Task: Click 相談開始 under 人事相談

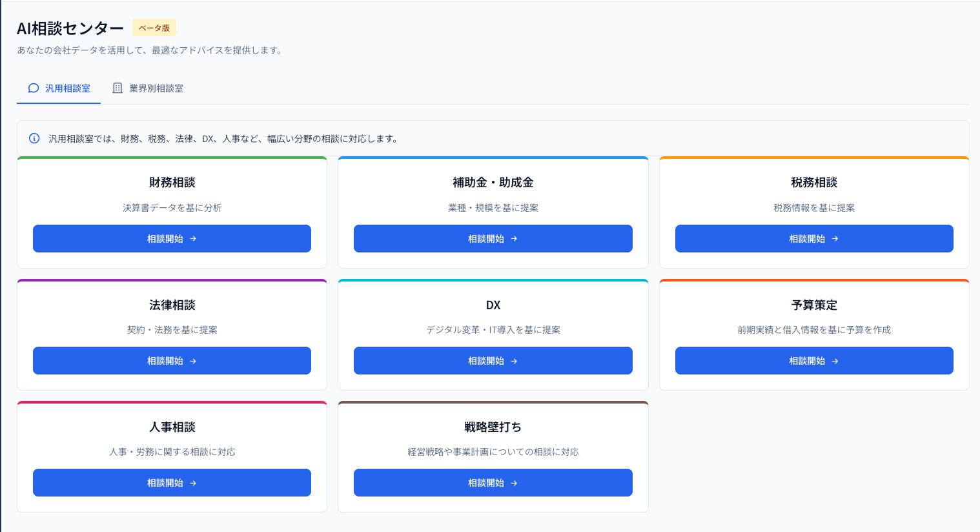Action: pyautogui.click(x=172, y=482)
